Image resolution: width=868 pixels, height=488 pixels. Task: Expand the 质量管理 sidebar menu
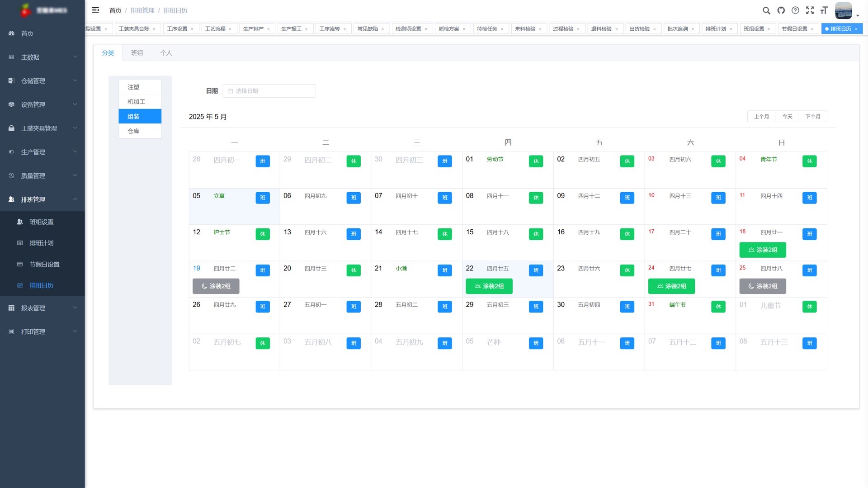pos(42,176)
